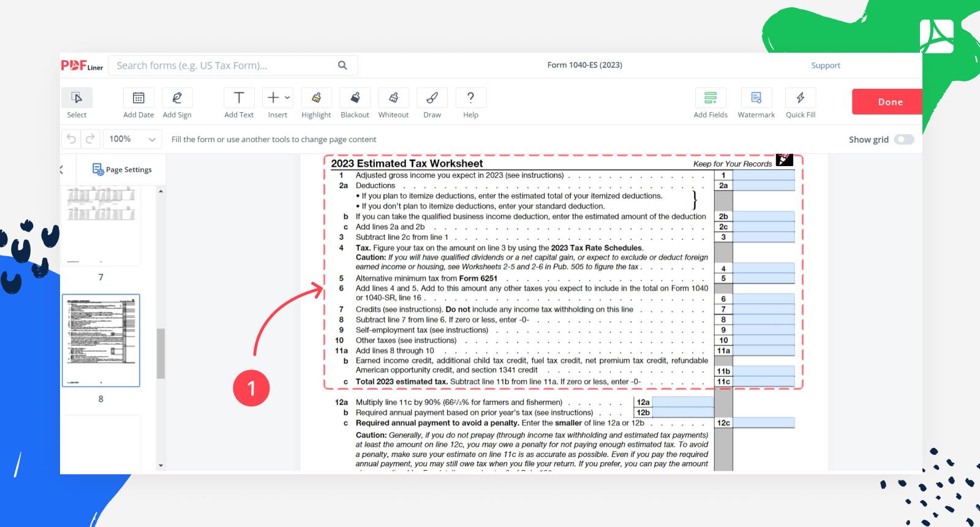The image size is (980, 527).
Task: Open the Quick Fill tool
Action: click(x=801, y=97)
